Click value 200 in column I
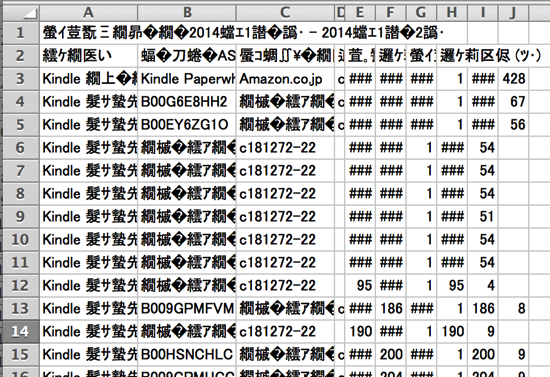This screenshot has height=377, width=550. [483, 354]
